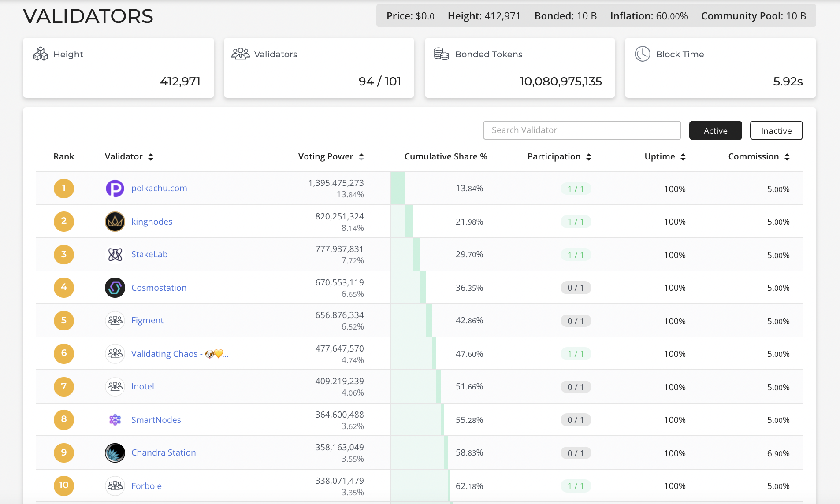Click Chandra Station 6.90% commission value
The image size is (840, 504).
pos(778,453)
